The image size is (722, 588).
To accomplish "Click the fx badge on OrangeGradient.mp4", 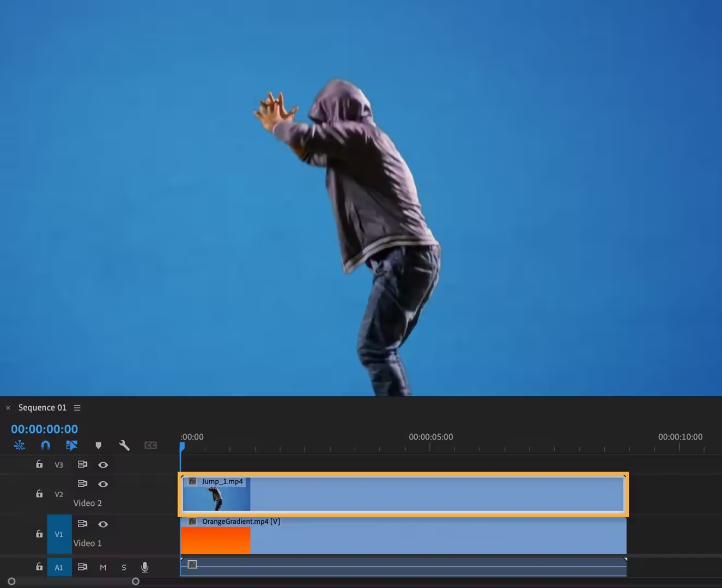I will tap(192, 522).
